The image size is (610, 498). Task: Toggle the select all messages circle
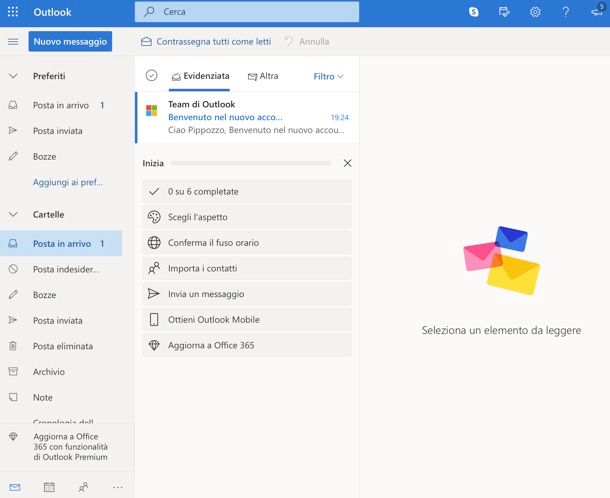pyautogui.click(x=152, y=76)
